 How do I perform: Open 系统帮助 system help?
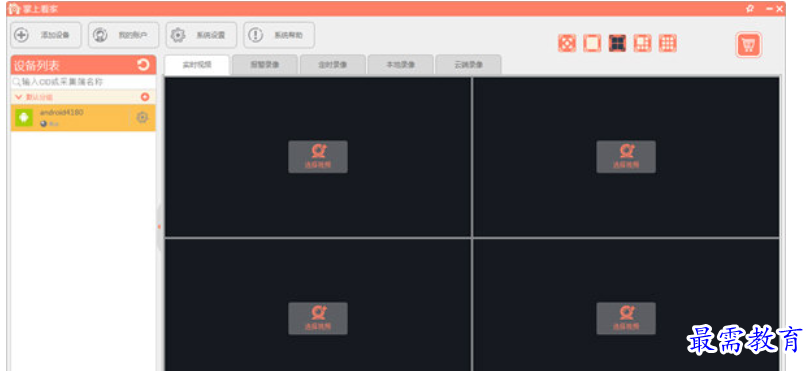click(x=279, y=35)
